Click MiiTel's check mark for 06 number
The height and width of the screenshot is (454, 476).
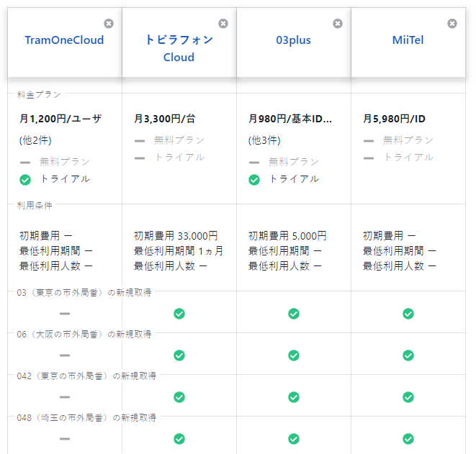(408, 355)
